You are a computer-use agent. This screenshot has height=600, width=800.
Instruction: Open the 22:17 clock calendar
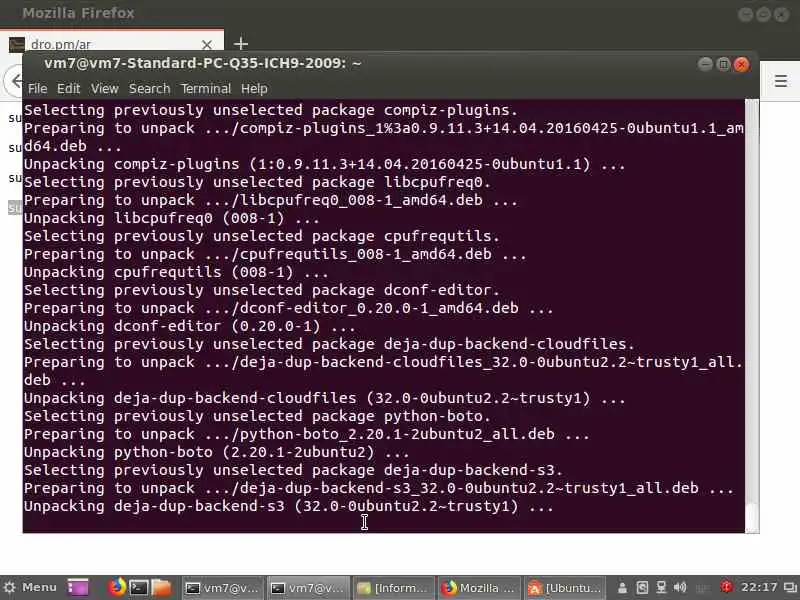pyautogui.click(x=760, y=588)
